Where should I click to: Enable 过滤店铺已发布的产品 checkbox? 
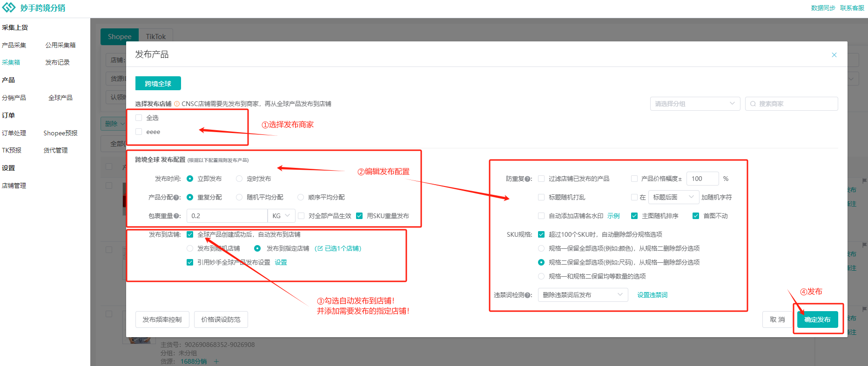pos(541,179)
